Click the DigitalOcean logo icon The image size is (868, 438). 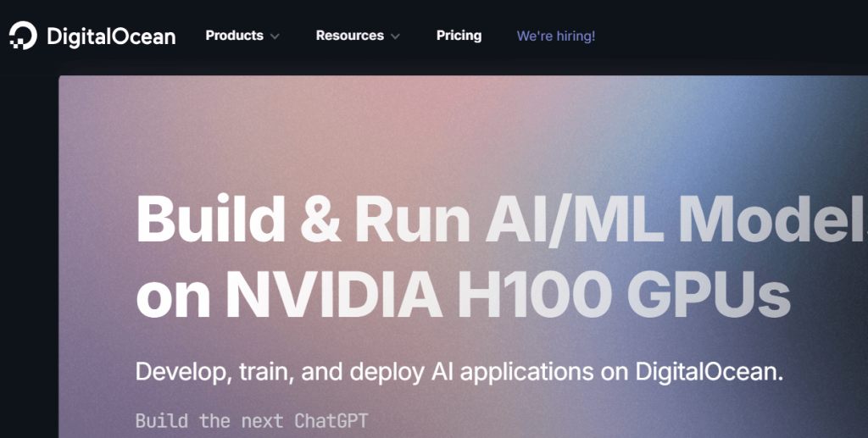coord(23,36)
